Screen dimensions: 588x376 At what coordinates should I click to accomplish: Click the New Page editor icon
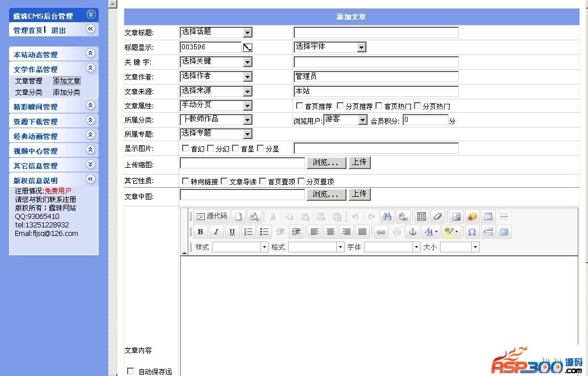[x=239, y=217]
